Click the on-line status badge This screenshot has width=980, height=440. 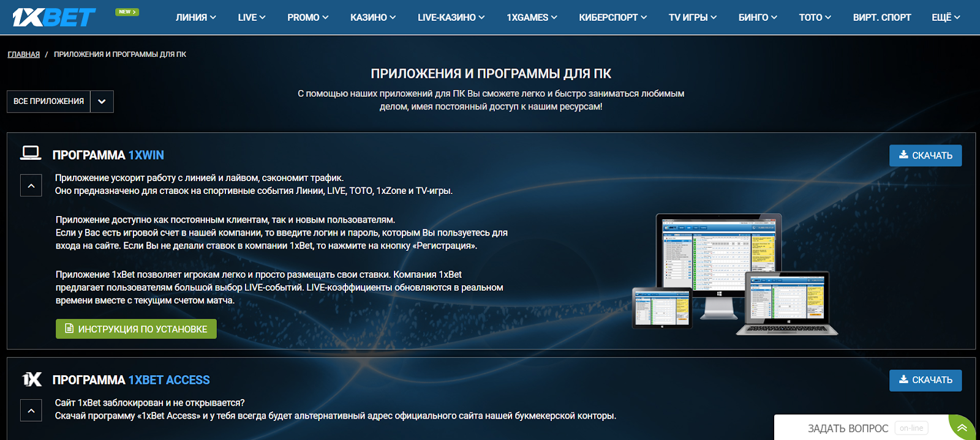click(911, 428)
